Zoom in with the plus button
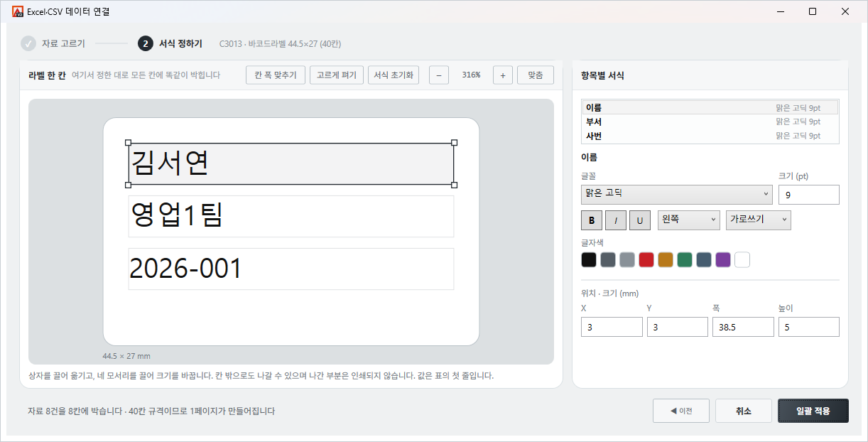This screenshot has width=868, height=442. click(502, 75)
